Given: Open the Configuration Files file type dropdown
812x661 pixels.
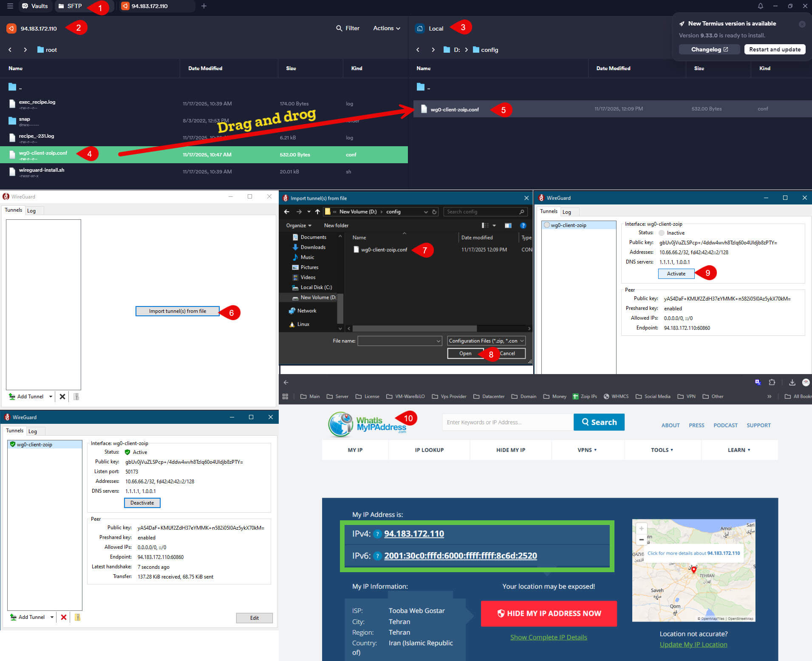Looking at the screenshot, I should pos(486,340).
